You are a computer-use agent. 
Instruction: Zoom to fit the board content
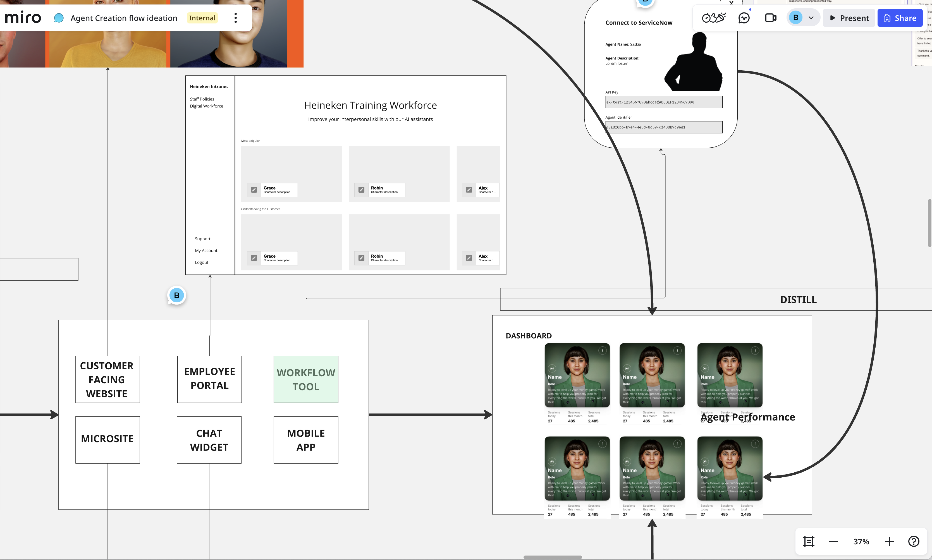click(x=809, y=541)
